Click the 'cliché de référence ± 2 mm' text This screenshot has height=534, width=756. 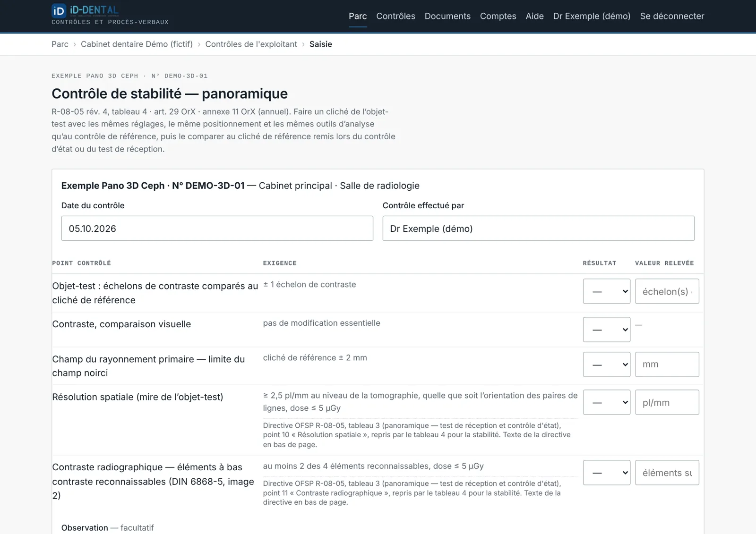[x=315, y=357]
